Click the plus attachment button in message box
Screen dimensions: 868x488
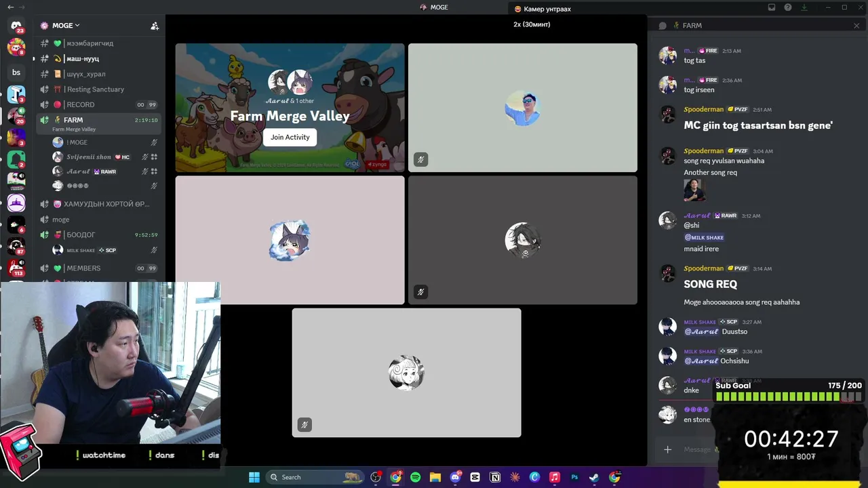pyautogui.click(x=667, y=449)
